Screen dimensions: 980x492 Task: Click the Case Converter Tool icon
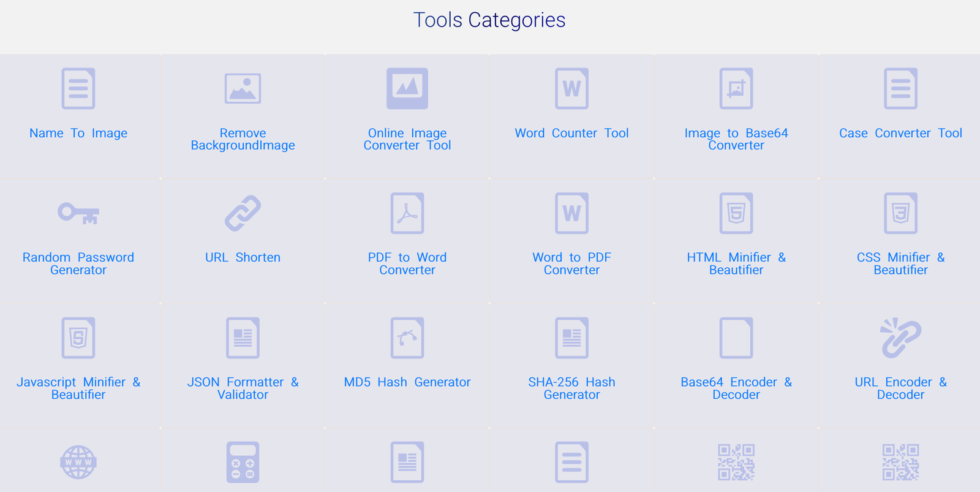point(900,89)
